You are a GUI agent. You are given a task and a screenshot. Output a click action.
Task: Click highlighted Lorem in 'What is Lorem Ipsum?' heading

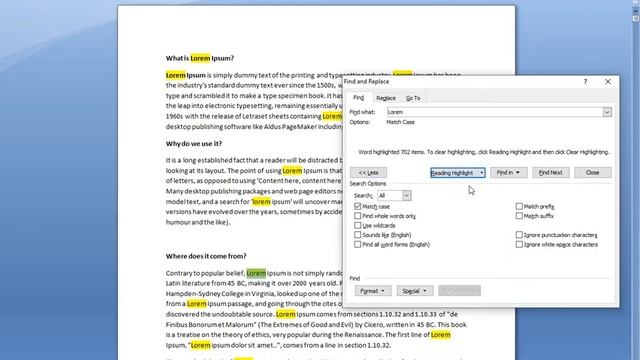pos(200,58)
